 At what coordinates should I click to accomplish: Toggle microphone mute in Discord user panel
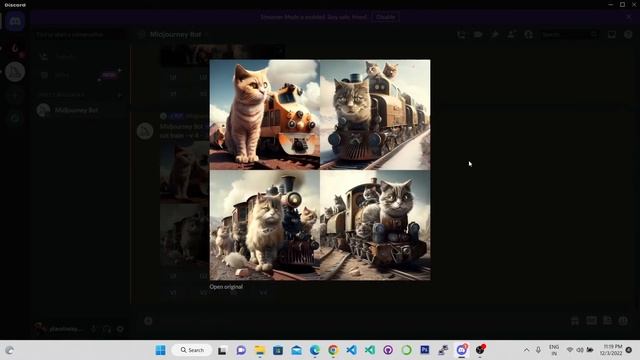[93, 329]
